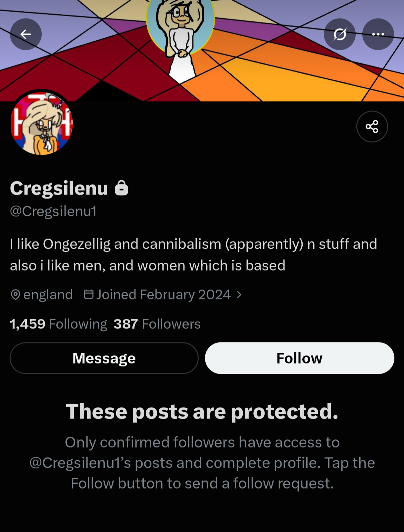The height and width of the screenshot is (532, 404).
Task: View the header banner image
Action: [202, 50]
